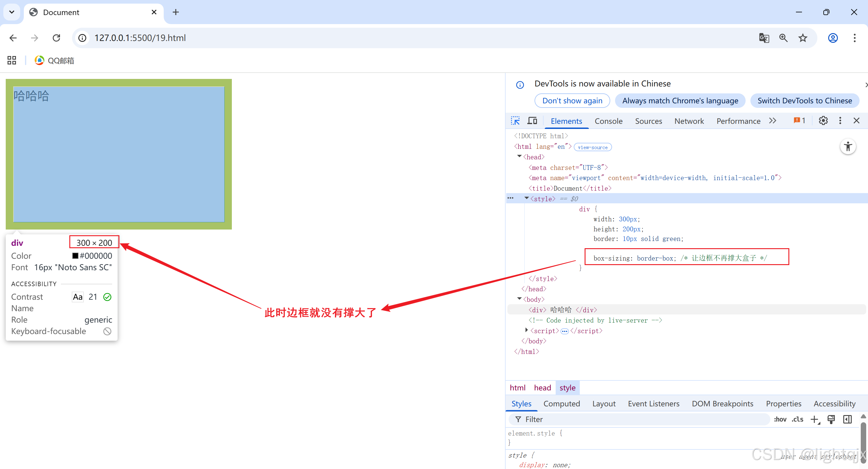Show more DevTools tabs chevron
868x469 pixels.
[773, 121]
